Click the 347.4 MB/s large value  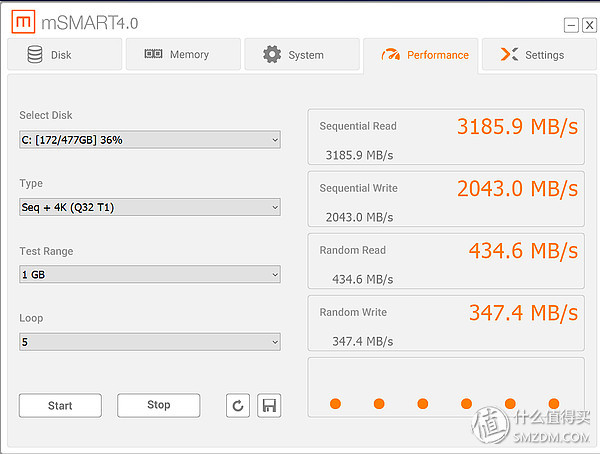[x=523, y=313]
